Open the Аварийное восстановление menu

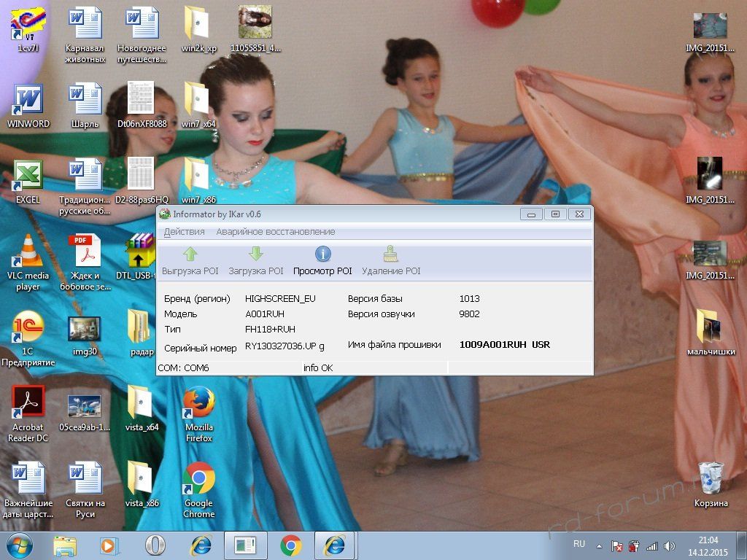[275, 232]
